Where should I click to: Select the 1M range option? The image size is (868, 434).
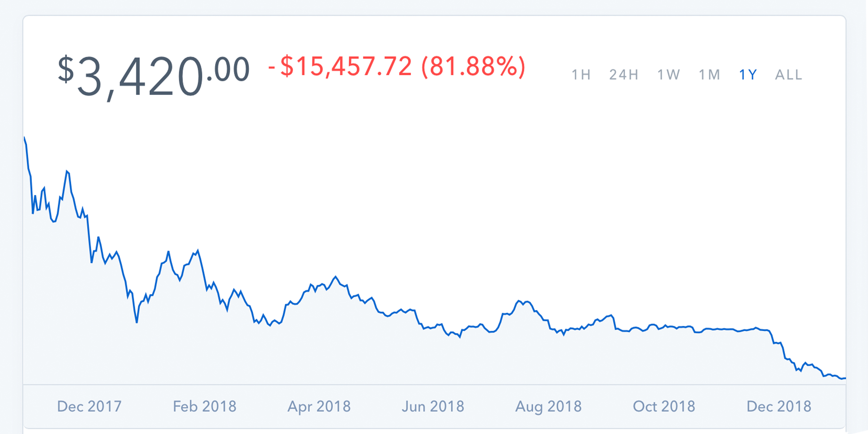point(710,75)
